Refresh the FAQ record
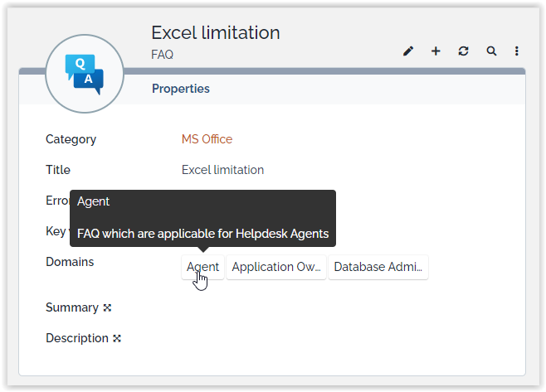546x392 pixels. 463,51
